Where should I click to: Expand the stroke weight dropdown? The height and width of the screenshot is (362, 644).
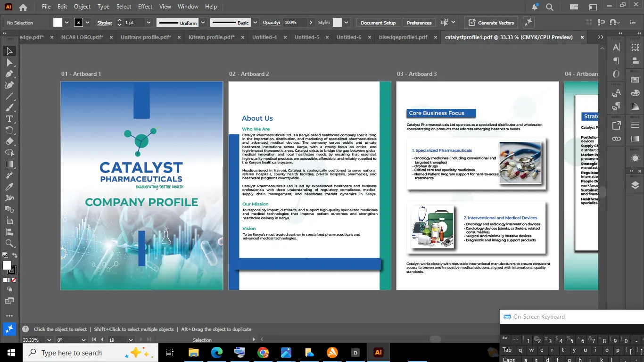[149, 23]
